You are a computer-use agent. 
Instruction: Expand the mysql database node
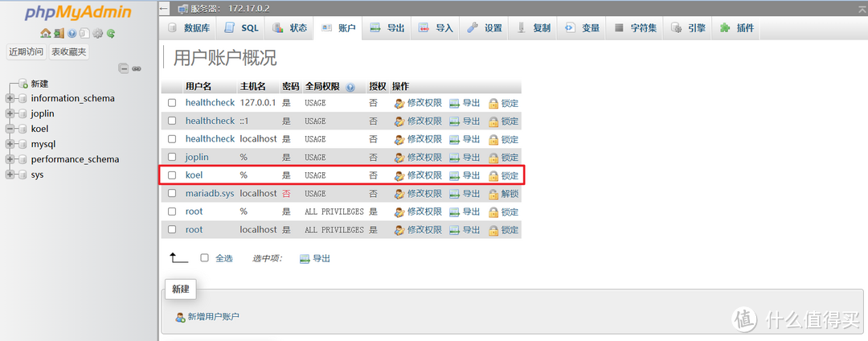tap(10, 145)
